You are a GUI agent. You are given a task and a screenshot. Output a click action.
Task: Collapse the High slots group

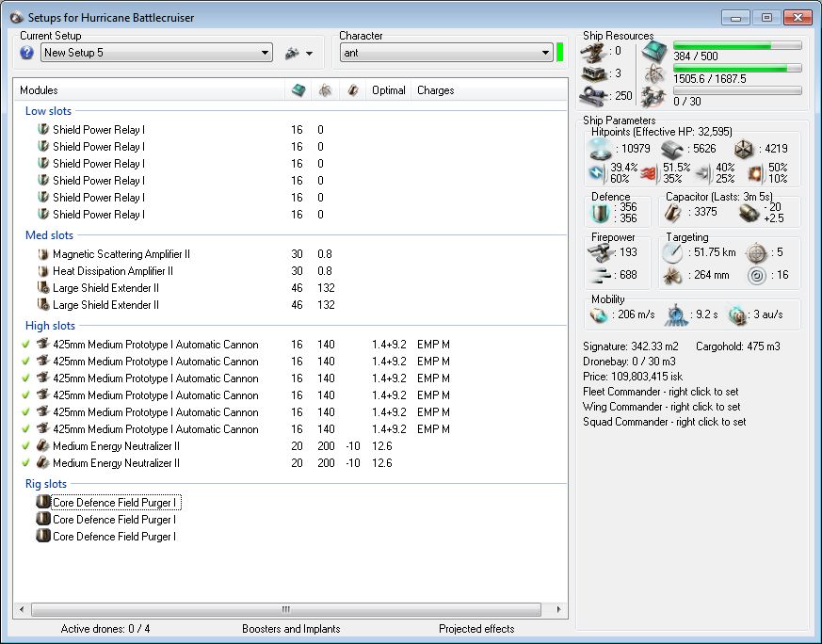point(50,326)
